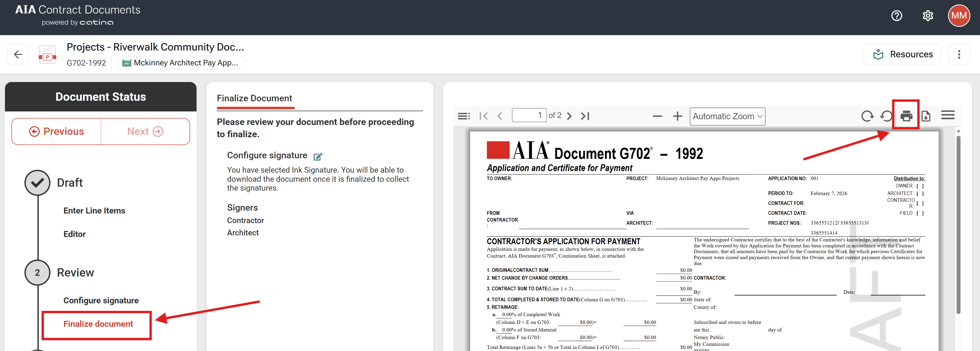The width and height of the screenshot is (980, 351).
Task: Open the Editor step
Action: tap(75, 234)
